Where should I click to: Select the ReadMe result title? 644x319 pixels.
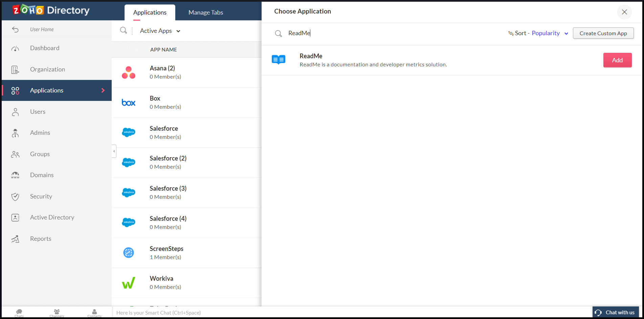coord(311,56)
